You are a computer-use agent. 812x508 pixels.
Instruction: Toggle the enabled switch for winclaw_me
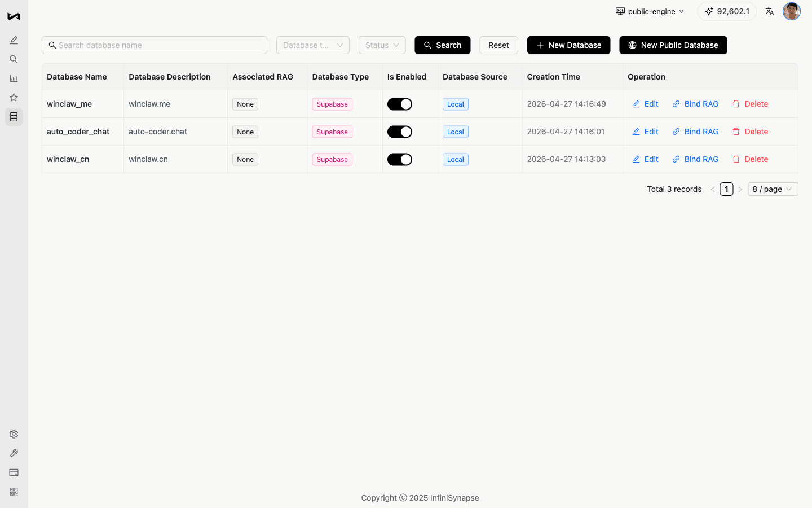click(x=400, y=104)
